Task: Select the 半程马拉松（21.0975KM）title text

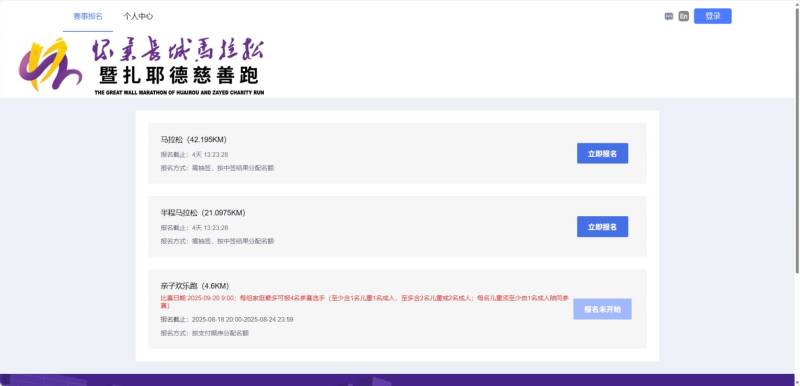Action: (x=203, y=213)
